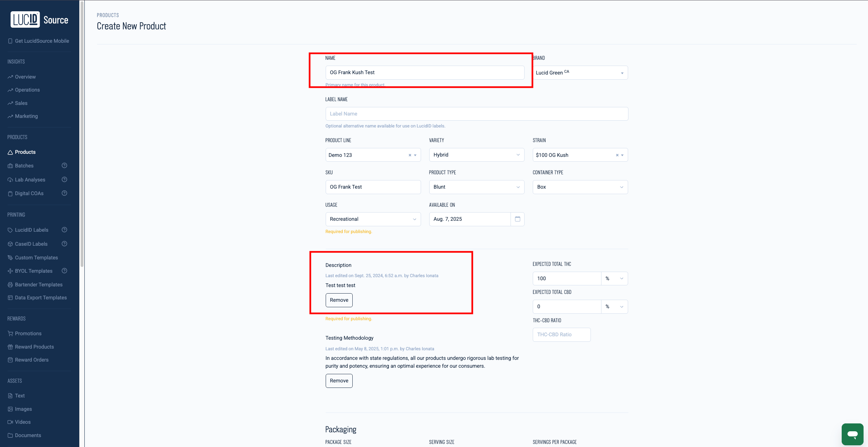868x447 pixels.
Task: Expand the Variety dropdown showing Hybrid
Action: click(476, 155)
